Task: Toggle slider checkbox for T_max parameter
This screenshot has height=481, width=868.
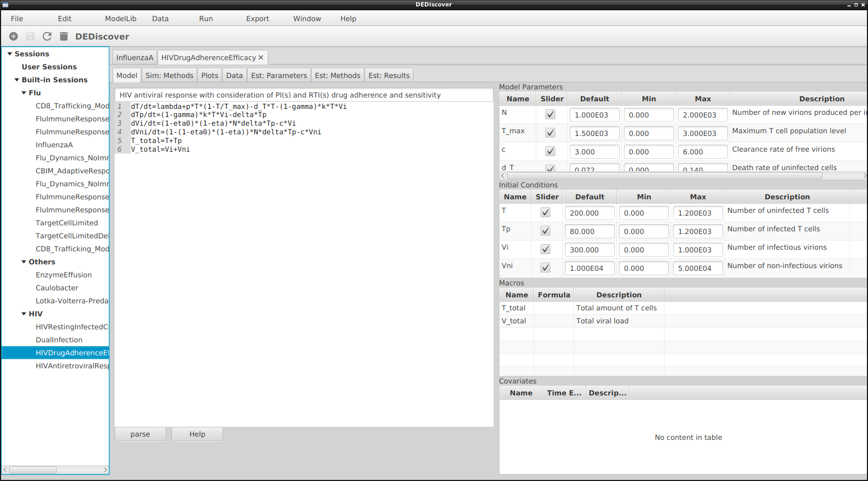Action: [550, 133]
